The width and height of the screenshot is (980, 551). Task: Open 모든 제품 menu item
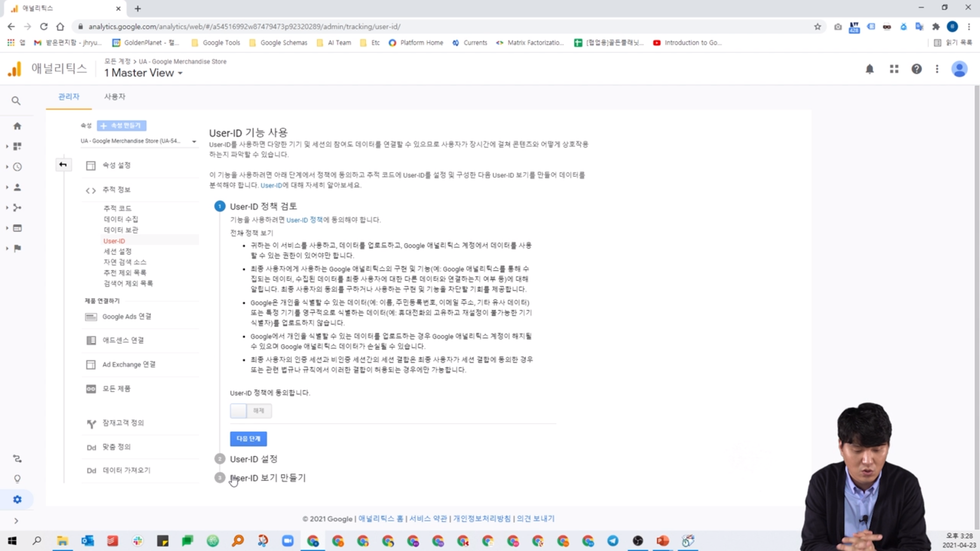click(x=116, y=389)
